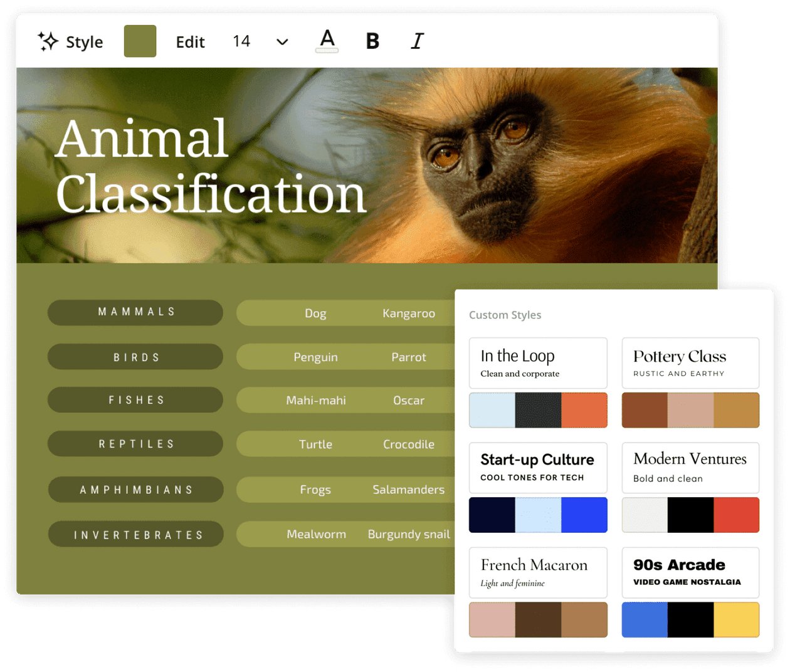Apply the French Macaron style
Screen dimensions: 790x672
[x=538, y=572]
